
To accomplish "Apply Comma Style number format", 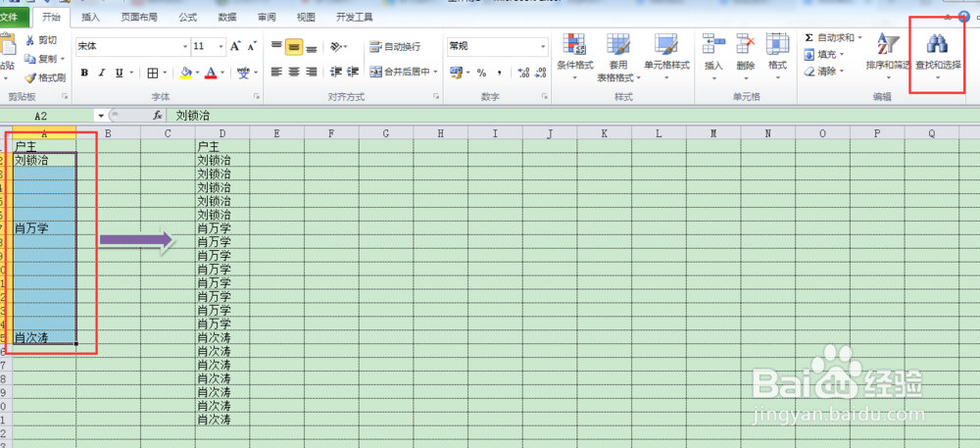I will (x=500, y=73).
